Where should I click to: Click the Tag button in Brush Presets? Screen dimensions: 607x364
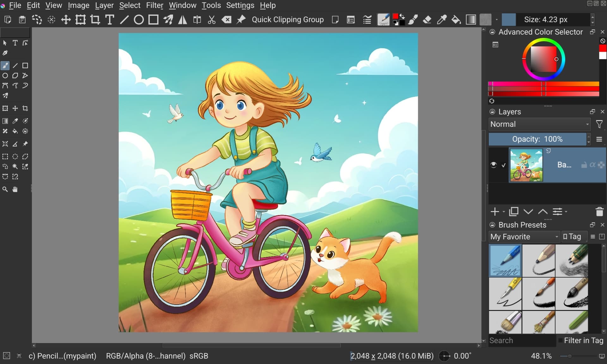[574, 237]
